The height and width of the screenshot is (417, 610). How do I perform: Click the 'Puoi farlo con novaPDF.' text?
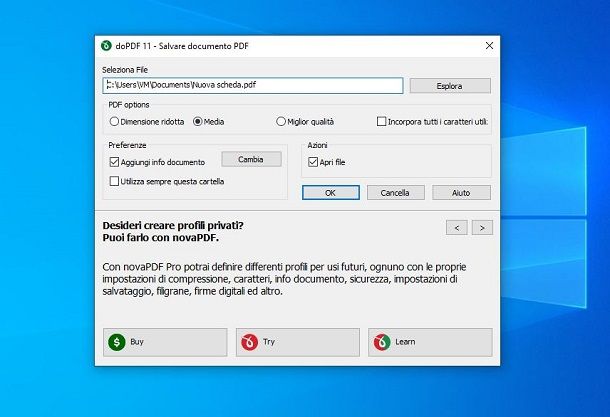[161, 237]
